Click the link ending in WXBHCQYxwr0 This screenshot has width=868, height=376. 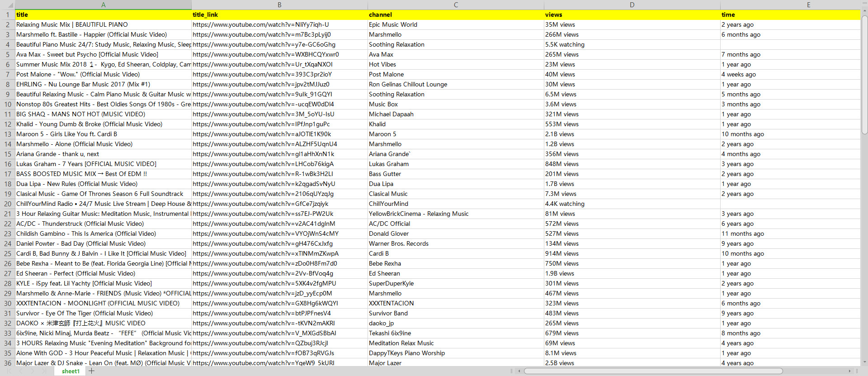pyautogui.click(x=266, y=54)
